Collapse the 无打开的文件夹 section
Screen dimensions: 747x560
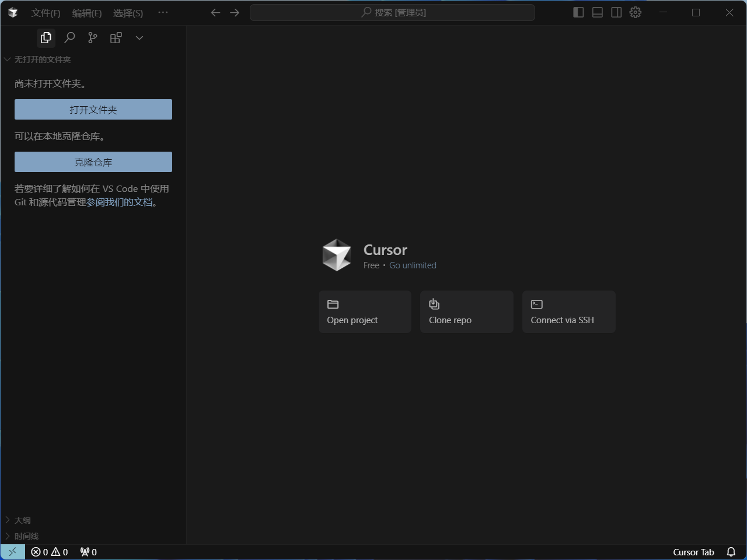pyautogui.click(x=93, y=60)
